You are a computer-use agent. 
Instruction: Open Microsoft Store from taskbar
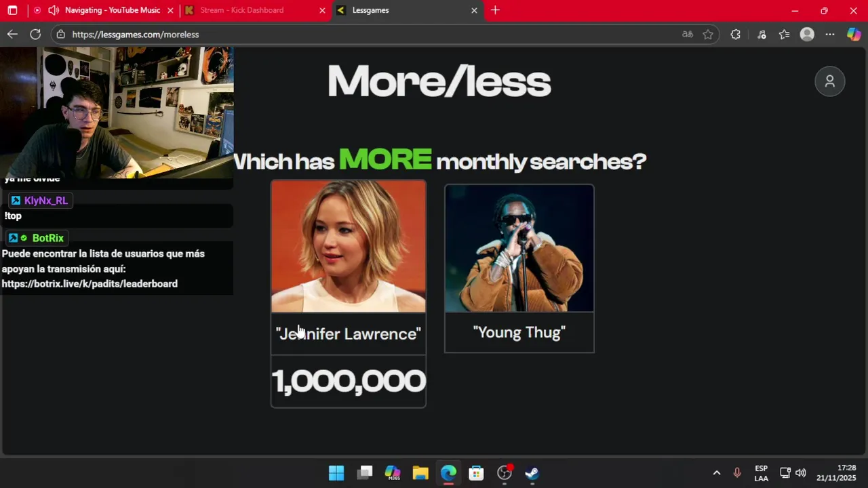[476, 472]
